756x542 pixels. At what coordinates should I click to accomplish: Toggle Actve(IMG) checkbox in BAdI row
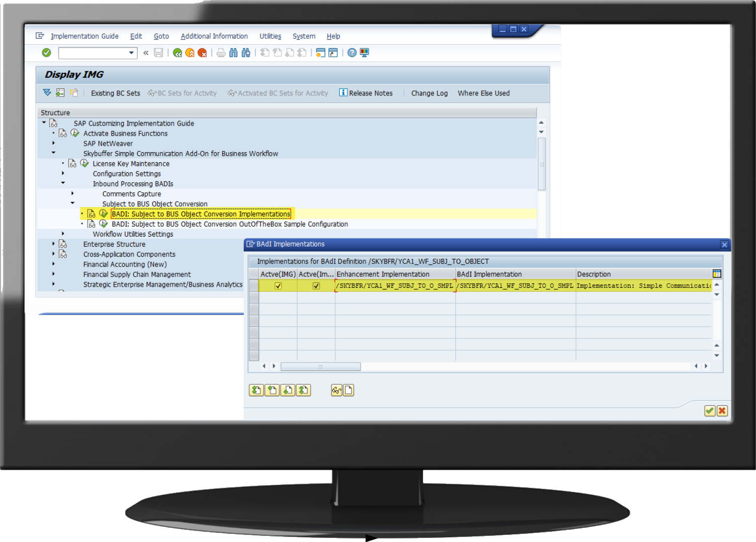coord(278,286)
